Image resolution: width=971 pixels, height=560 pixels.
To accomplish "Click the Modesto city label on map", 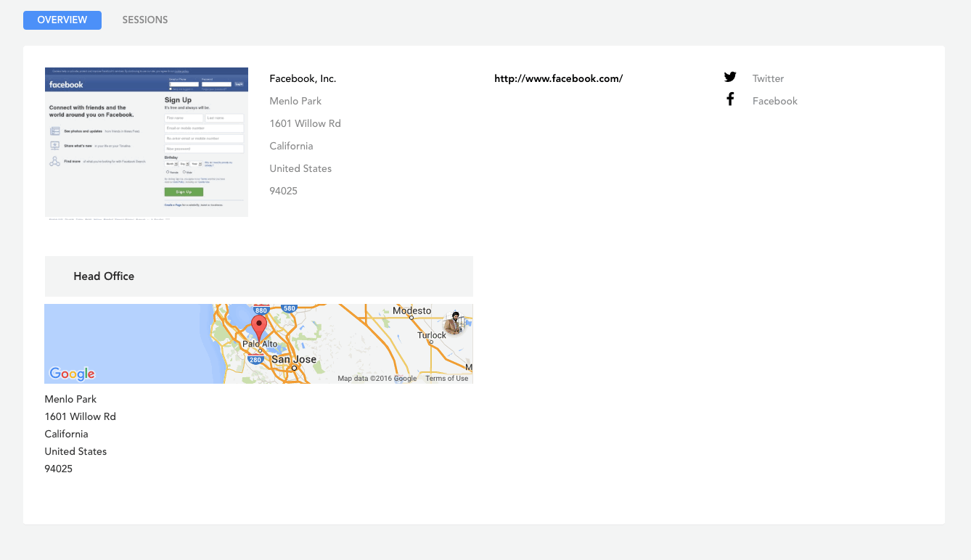I will pyautogui.click(x=411, y=311).
